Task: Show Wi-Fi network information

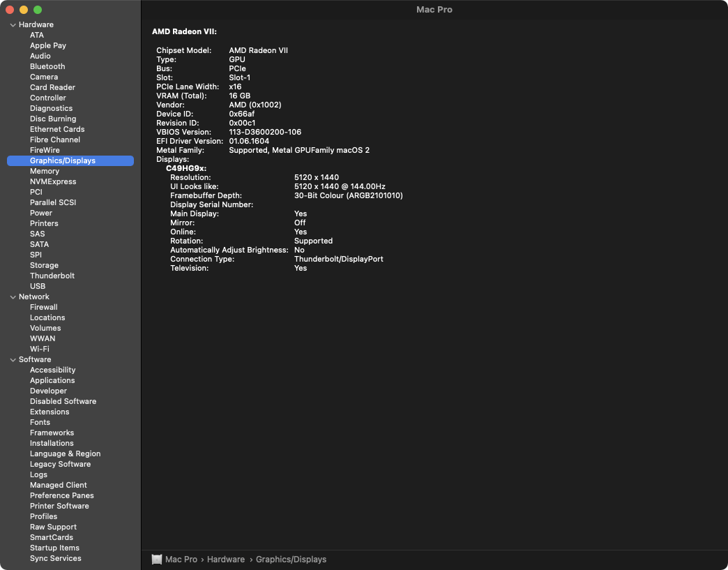Action: 40,349
